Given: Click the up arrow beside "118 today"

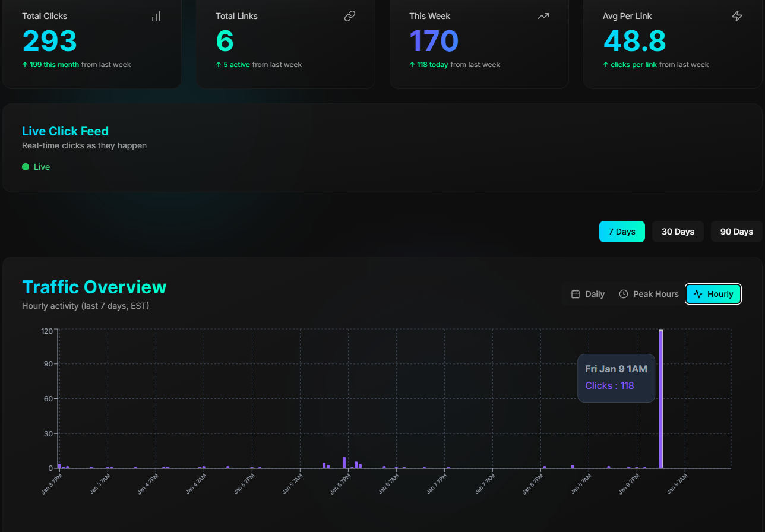Looking at the screenshot, I should click(412, 64).
